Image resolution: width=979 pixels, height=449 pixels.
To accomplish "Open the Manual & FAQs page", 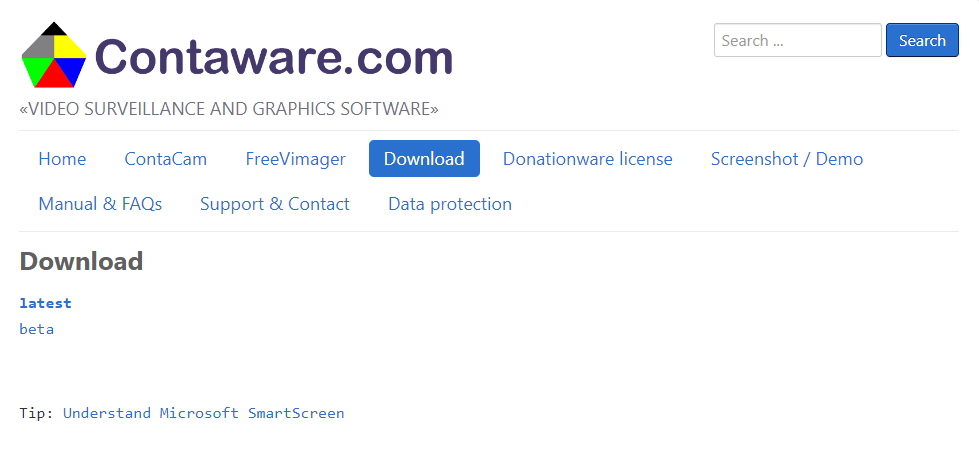I will [100, 204].
